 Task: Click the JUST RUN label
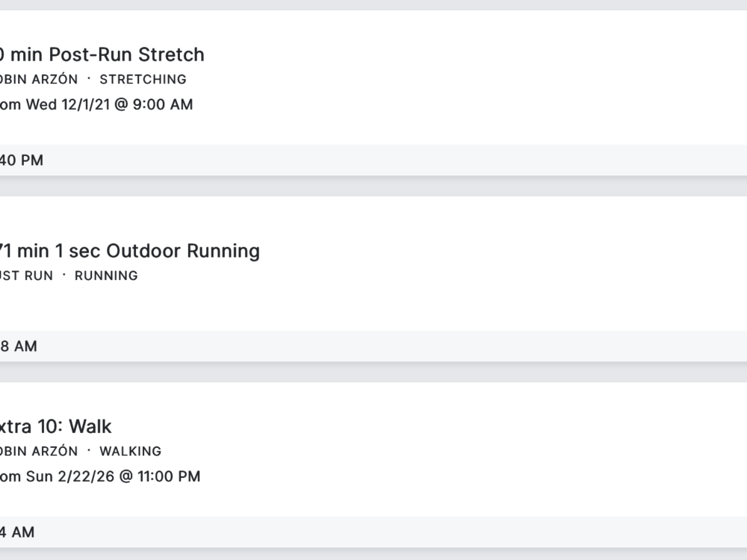(27, 276)
